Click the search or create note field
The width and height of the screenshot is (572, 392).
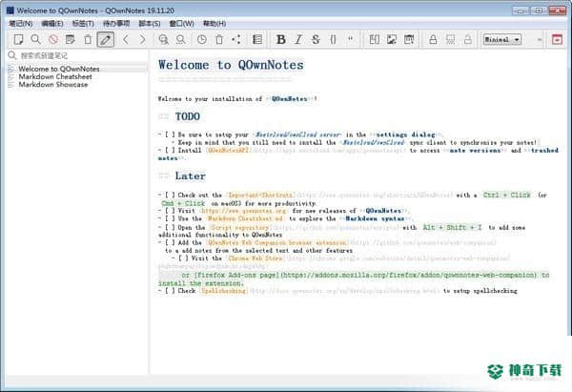(x=77, y=55)
